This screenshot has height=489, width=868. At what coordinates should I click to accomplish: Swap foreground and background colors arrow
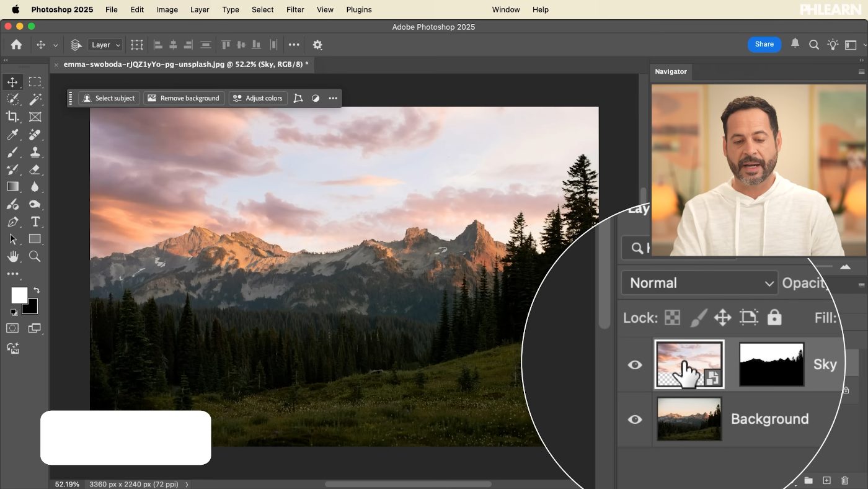click(x=37, y=290)
